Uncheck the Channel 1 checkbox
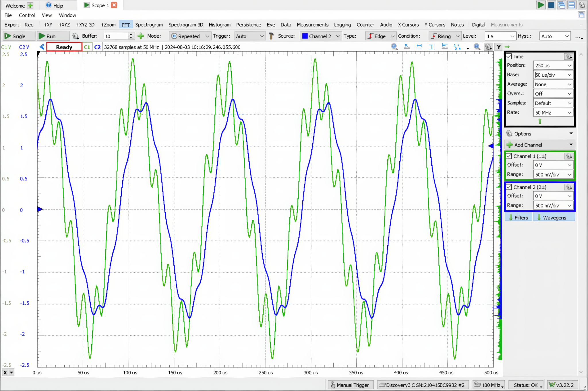The width and height of the screenshot is (588, 391). [x=509, y=156]
